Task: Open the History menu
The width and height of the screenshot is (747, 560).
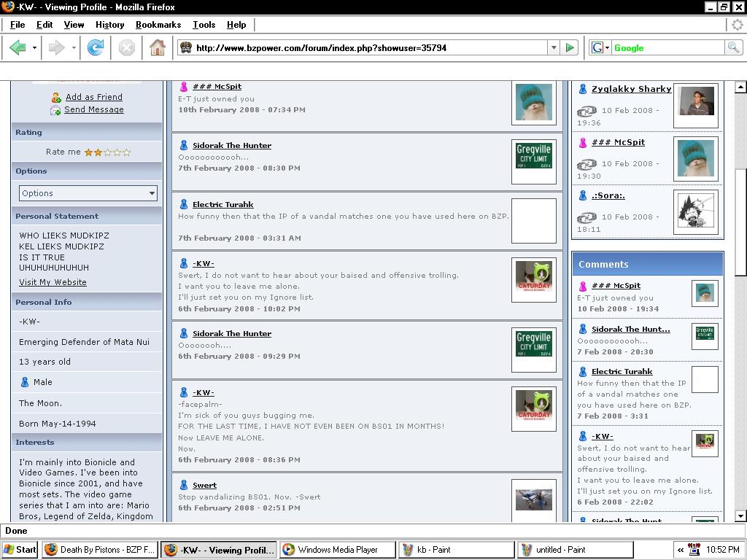Action: (109, 25)
